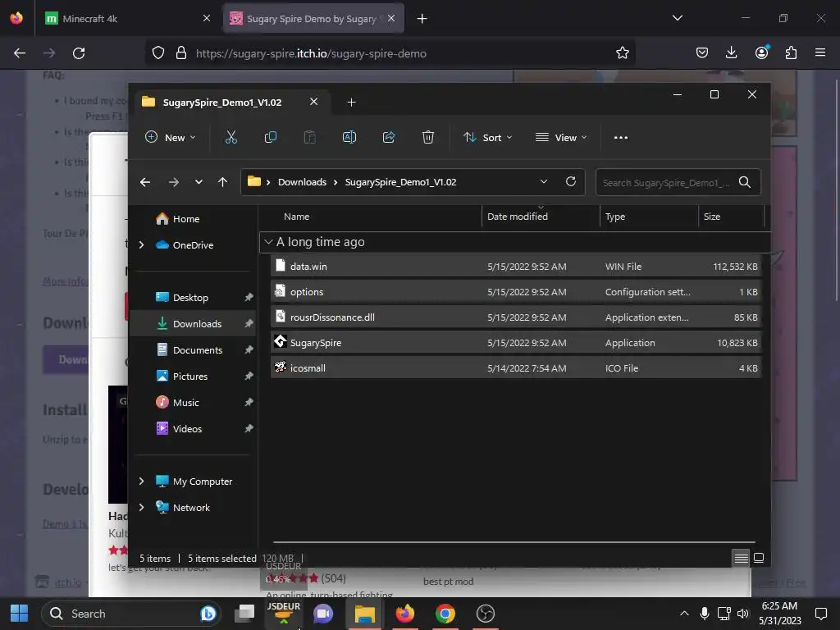Open the Windows Start menu

[20, 614]
